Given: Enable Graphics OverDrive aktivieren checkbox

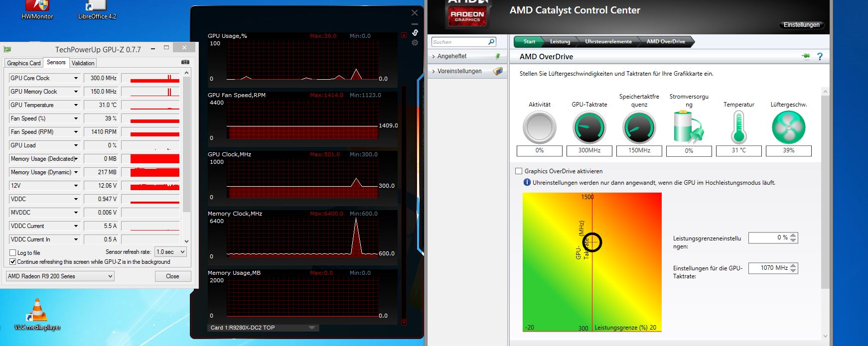Looking at the screenshot, I should (x=519, y=171).
